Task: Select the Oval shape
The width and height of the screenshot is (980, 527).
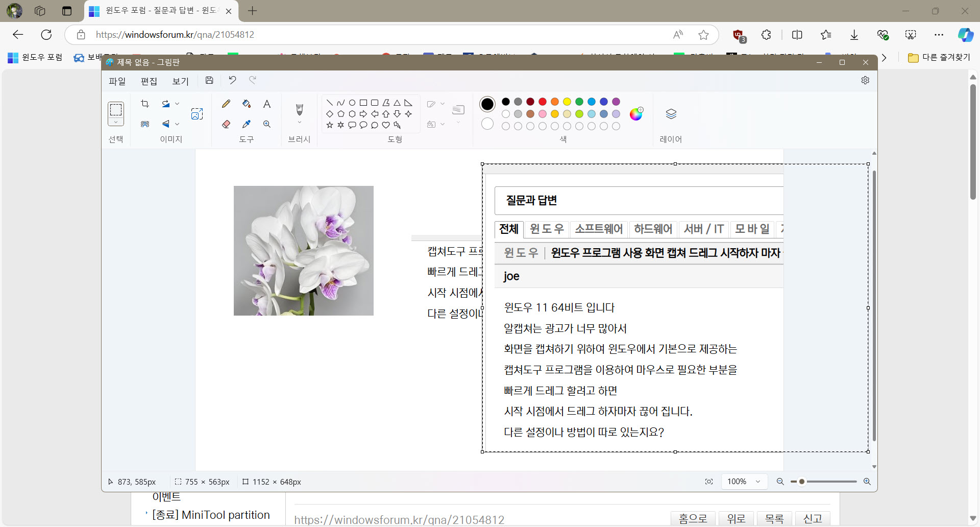Action: 352,103
